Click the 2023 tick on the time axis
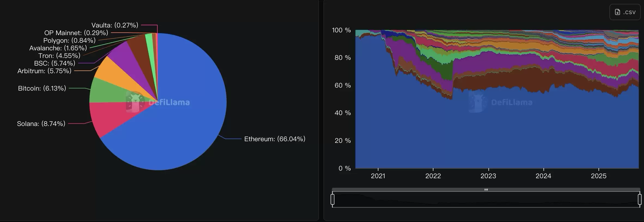This screenshot has height=222, width=644. (488, 176)
